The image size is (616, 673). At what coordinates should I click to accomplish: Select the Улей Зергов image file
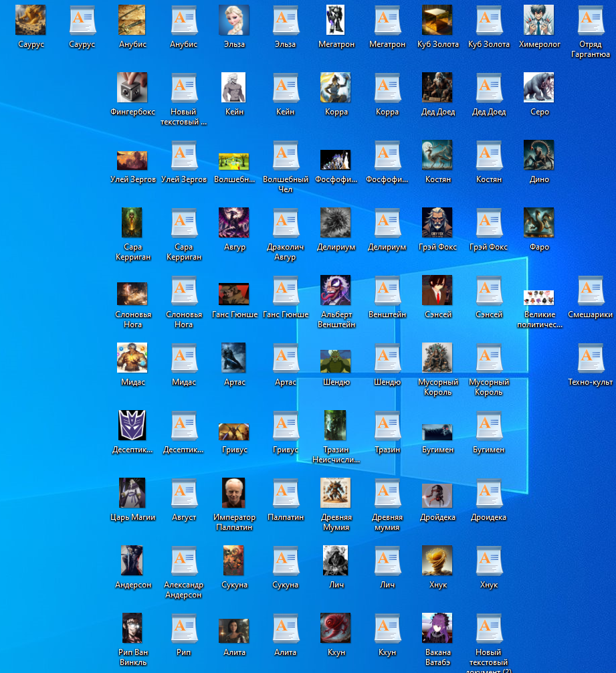pyautogui.click(x=132, y=161)
